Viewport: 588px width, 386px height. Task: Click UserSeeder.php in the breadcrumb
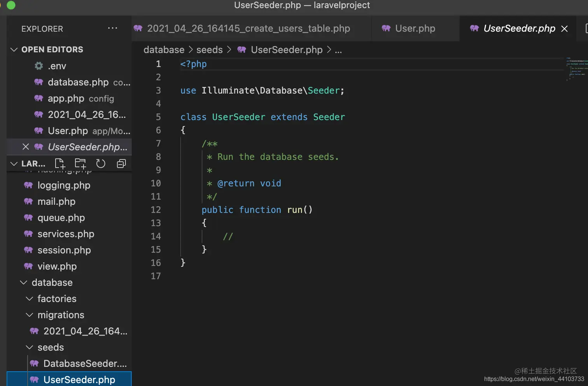[x=287, y=50]
